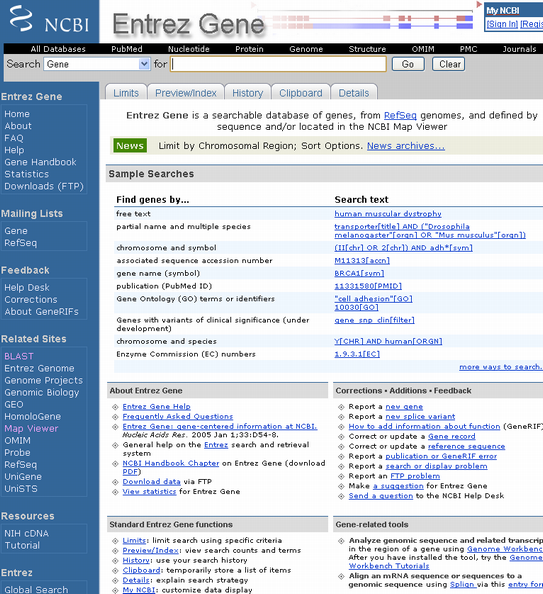Click the diamond bullet beside Report an FTP problem
543x594 pixels.
point(341,477)
